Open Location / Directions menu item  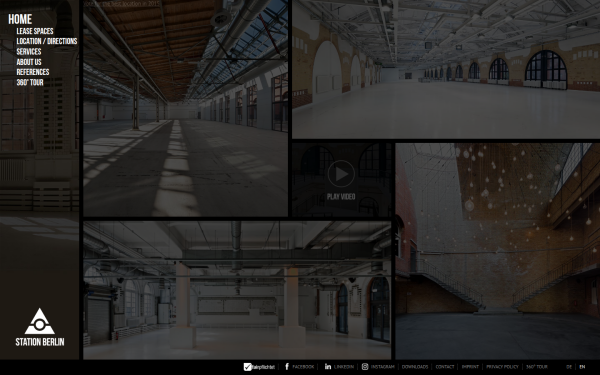pyautogui.click(x=47, y=41)
